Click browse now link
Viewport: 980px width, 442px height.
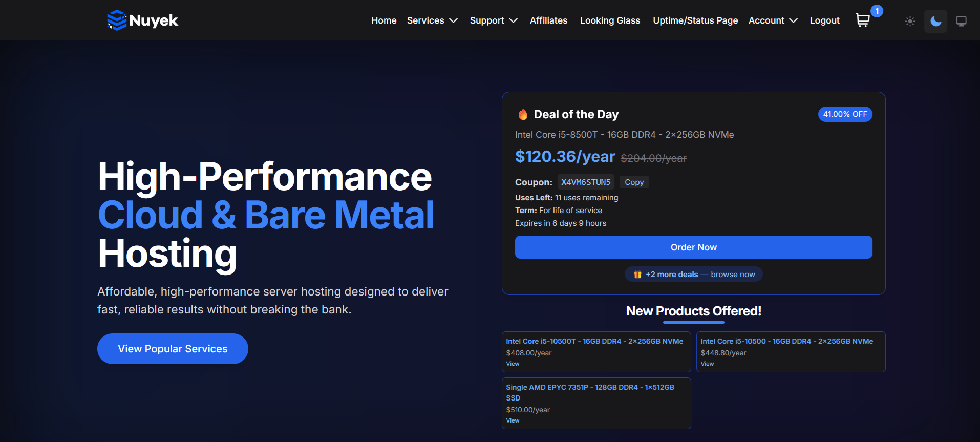point(733,275)
